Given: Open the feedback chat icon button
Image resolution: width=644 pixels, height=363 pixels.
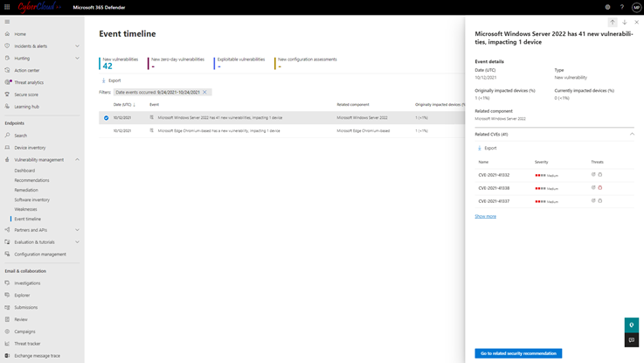Looking at the screenshot, I should click(x=631, y=340).
